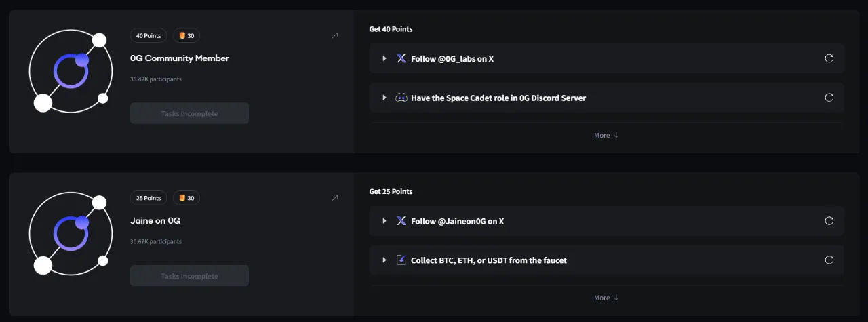Refresh the Follow @0G_labs task status
Screen dimensions: 868x322
[x=829, y=58]
